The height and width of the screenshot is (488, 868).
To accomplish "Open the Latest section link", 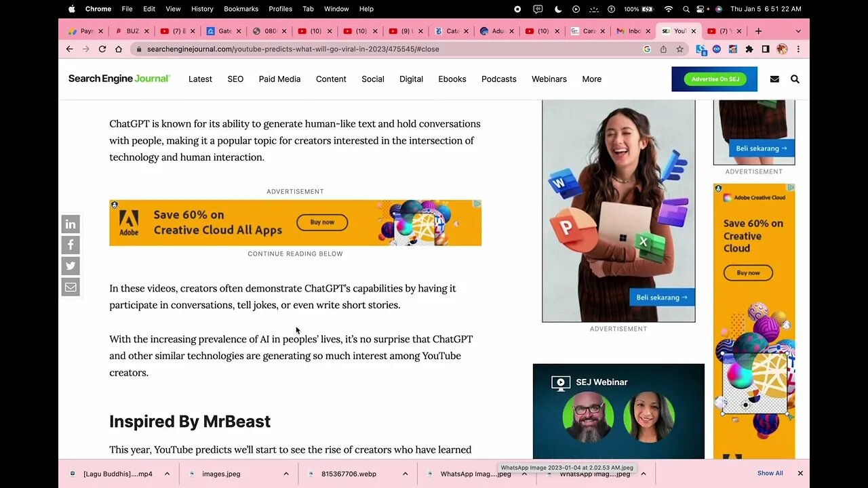I will point(200,79).
